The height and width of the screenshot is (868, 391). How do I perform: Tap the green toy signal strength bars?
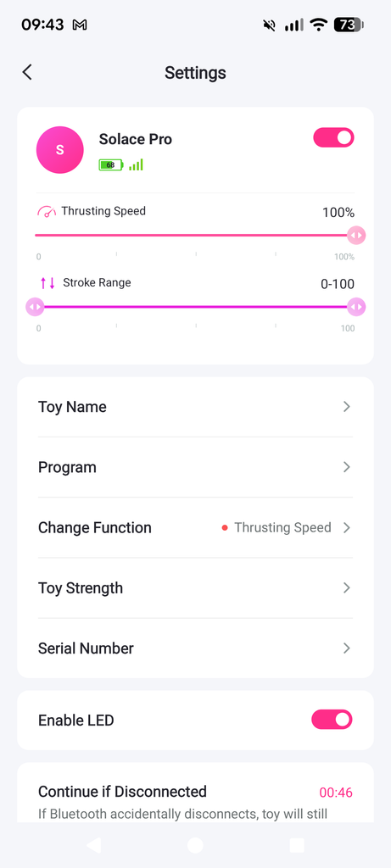click(137, 164)
